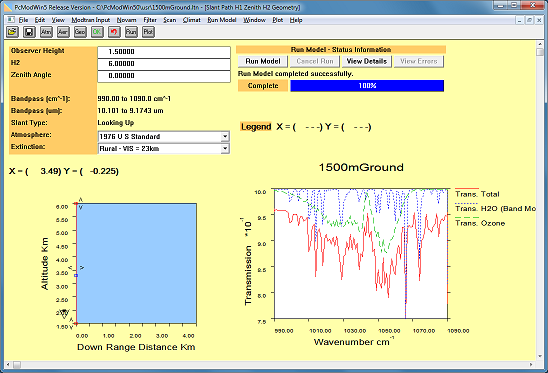Click the 100% blue progress bar

367,86
